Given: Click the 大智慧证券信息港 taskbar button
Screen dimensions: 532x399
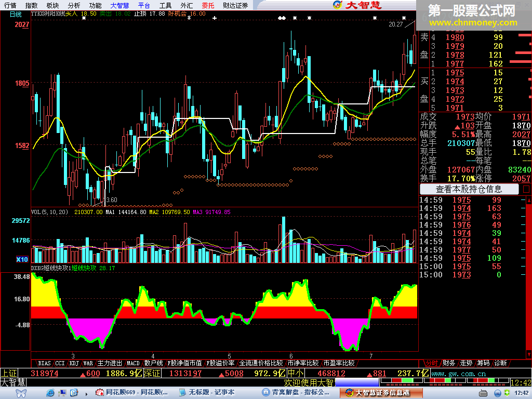Looking at the screenshot, I should click(382, 393).
